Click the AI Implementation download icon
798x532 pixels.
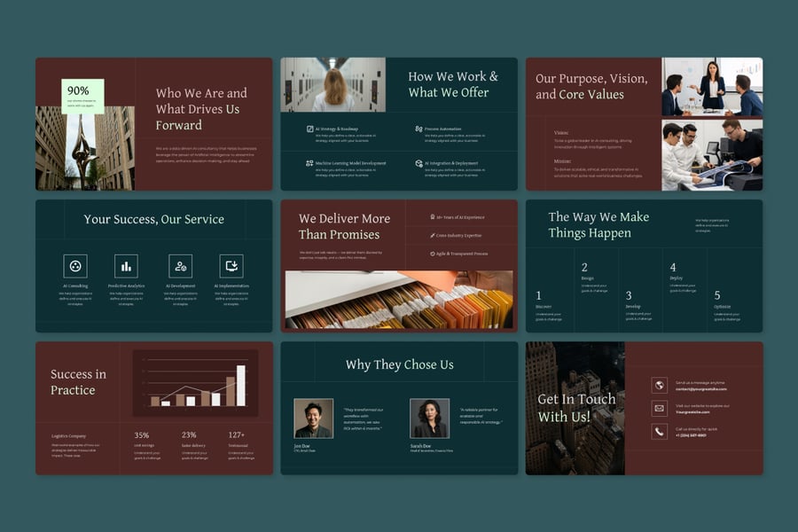(x=231, y=266)
